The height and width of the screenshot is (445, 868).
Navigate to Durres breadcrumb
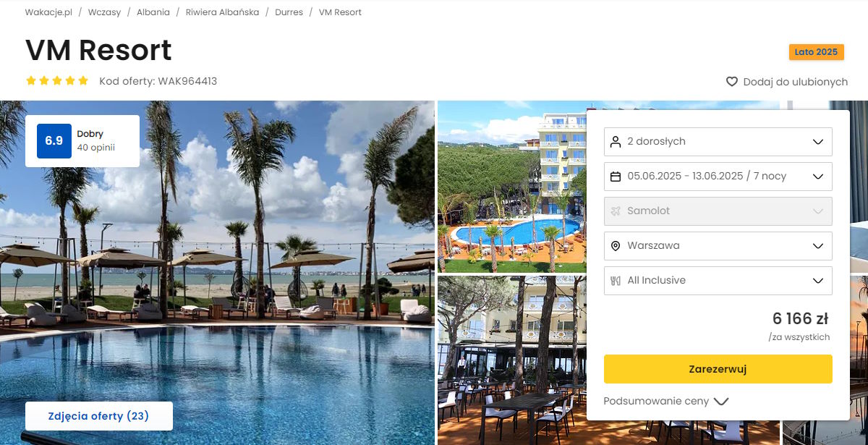289,12
